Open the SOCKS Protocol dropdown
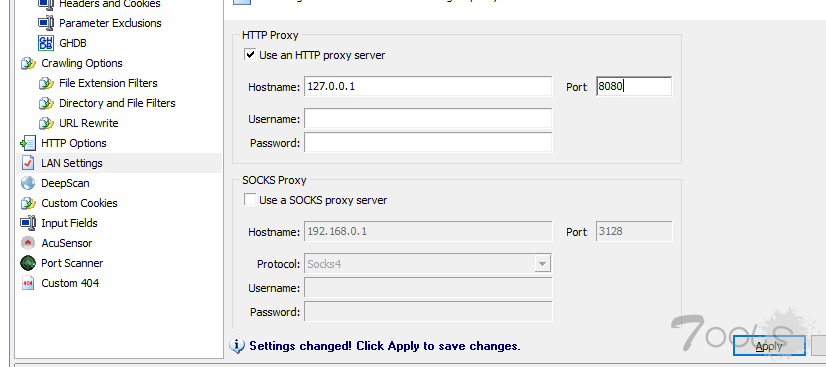Image resolution: width=826 pixels, height=367 pixels. click(x=543, y=264)
